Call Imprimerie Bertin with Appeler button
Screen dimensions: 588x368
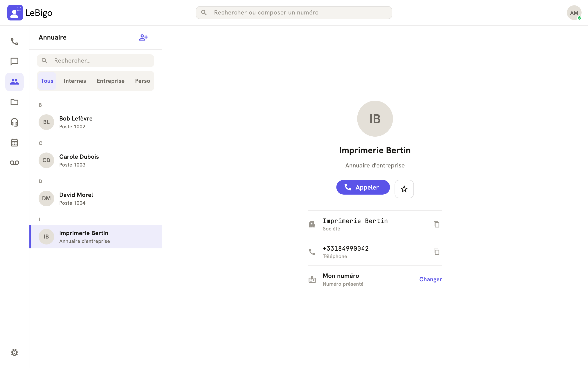coord(363,187)
